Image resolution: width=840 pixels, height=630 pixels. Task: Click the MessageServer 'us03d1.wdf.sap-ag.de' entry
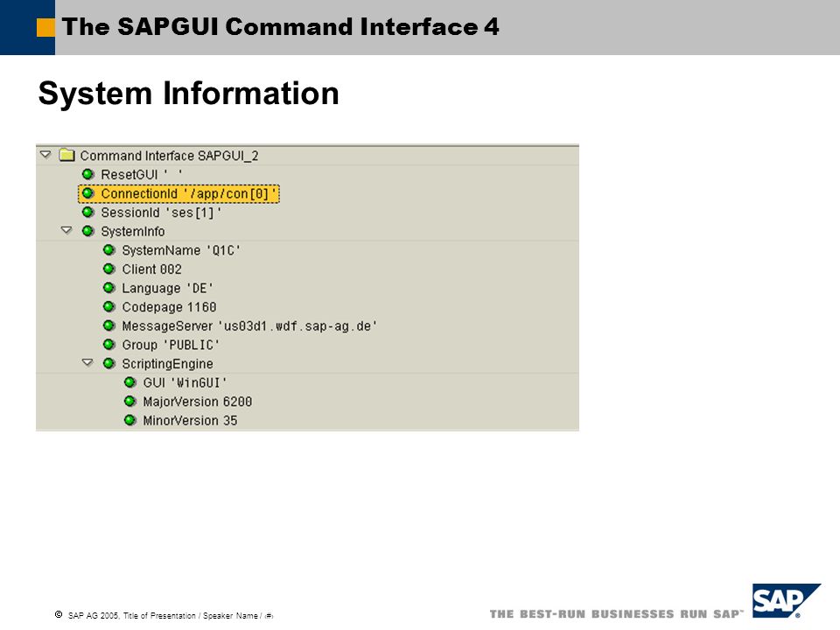click(249, 326)
